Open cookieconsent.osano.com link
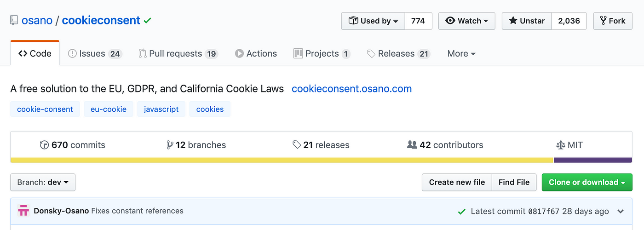 [352, 89]
